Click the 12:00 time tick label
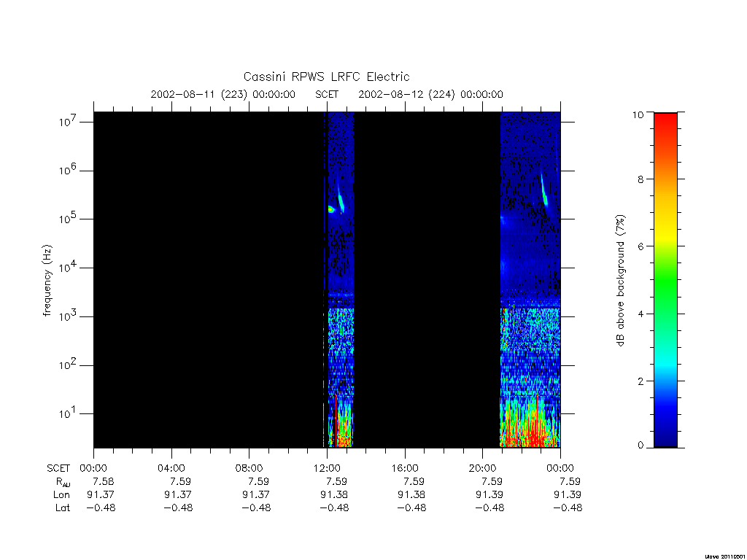Viewport: 747px width, 560px height. point(327,468)
